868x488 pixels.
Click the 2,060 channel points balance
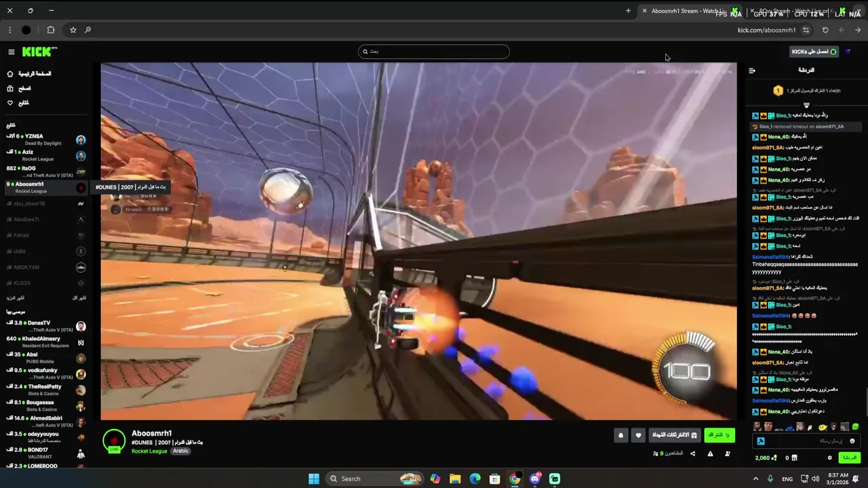[x=766, y=458]
